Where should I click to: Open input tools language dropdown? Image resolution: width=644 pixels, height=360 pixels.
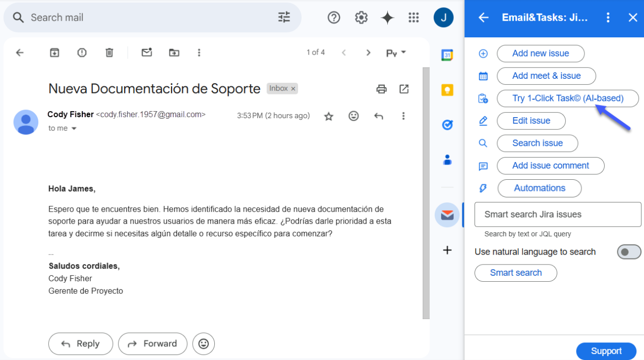pos(396,53)
